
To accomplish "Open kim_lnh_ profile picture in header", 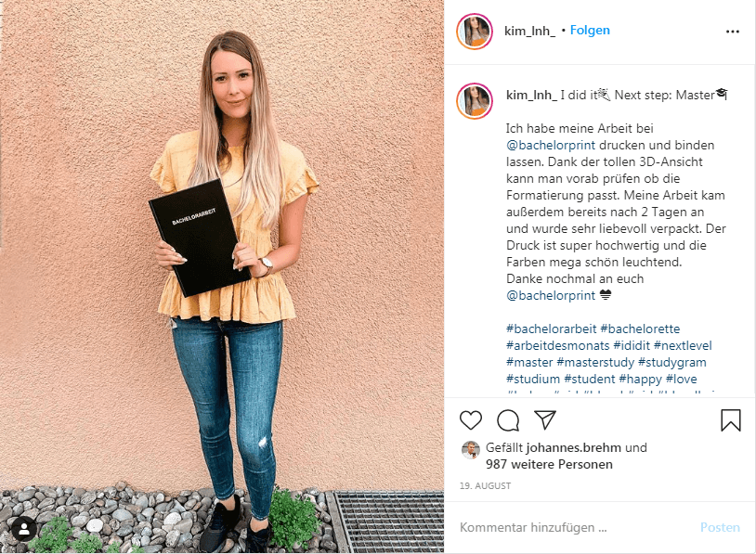I will pyautogui.click(x=475, y=32).
